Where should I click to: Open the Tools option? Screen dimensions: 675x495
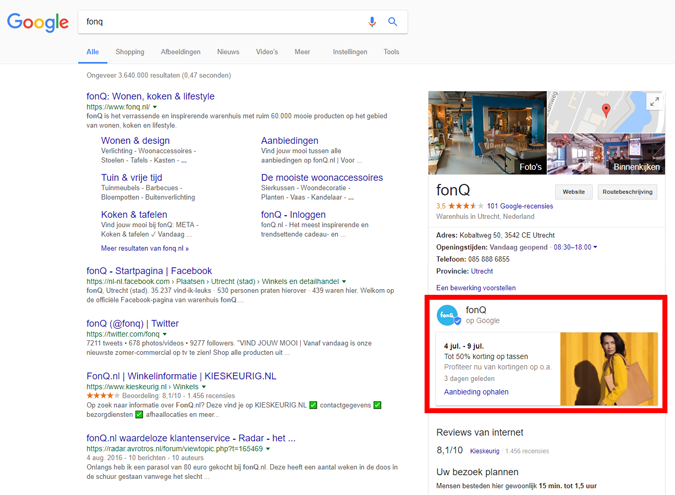[391, 52]
